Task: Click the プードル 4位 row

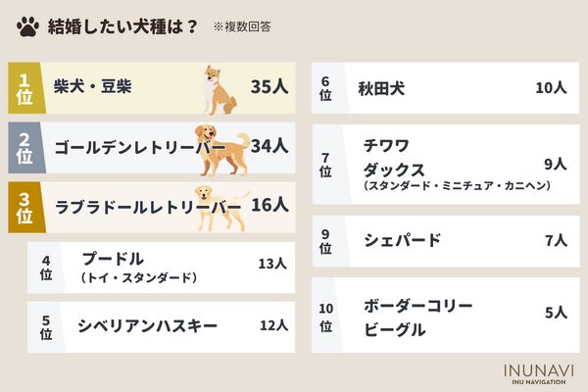Action: [x=162, y=266]
